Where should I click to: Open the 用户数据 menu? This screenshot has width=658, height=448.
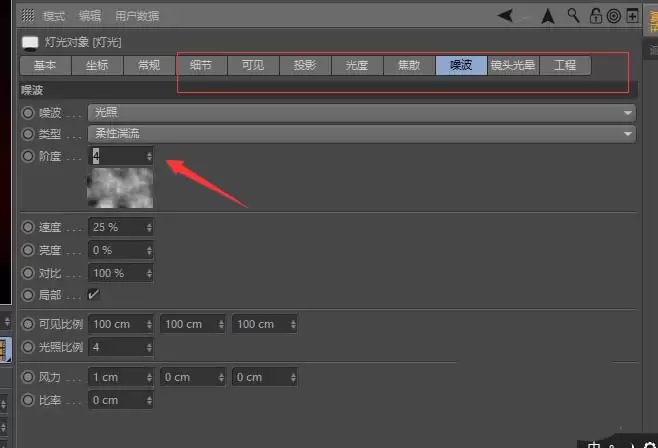tap(136, 16)
